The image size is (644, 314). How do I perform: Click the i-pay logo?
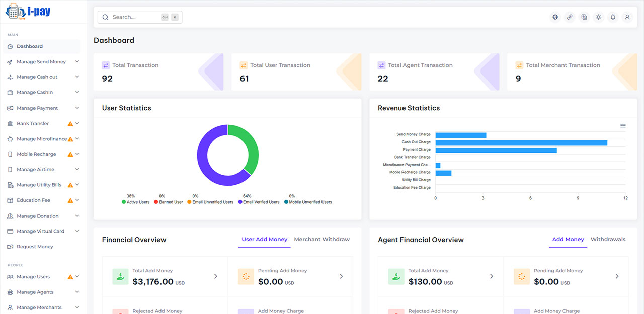pyautogui.click(x=28, y=12)
